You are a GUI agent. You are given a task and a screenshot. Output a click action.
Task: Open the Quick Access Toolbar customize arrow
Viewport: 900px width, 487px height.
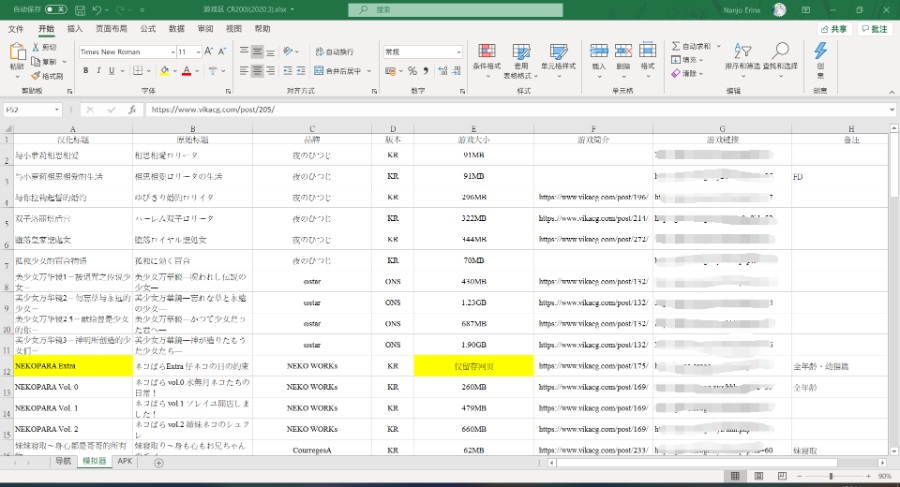142,10
